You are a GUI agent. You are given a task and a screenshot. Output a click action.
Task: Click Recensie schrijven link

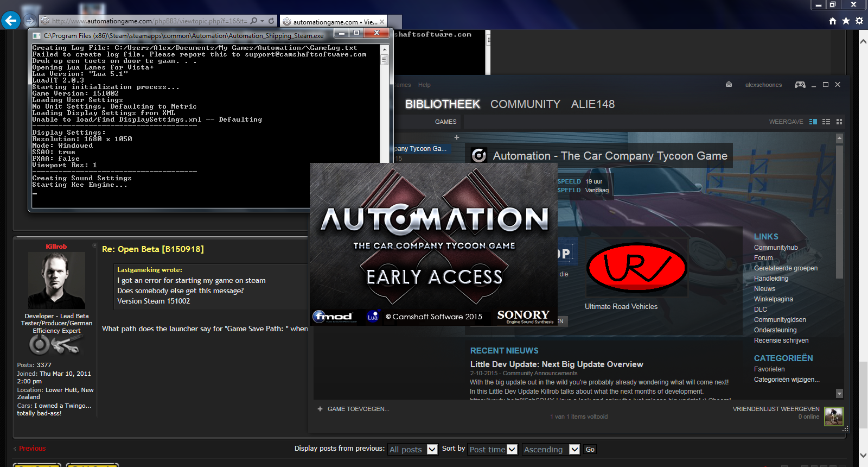pos(781,340)
